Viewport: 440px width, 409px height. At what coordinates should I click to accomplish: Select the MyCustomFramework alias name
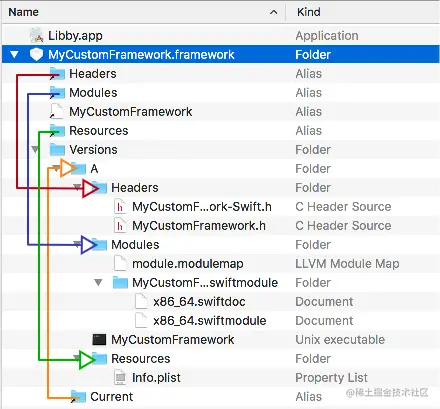point(130,111)
